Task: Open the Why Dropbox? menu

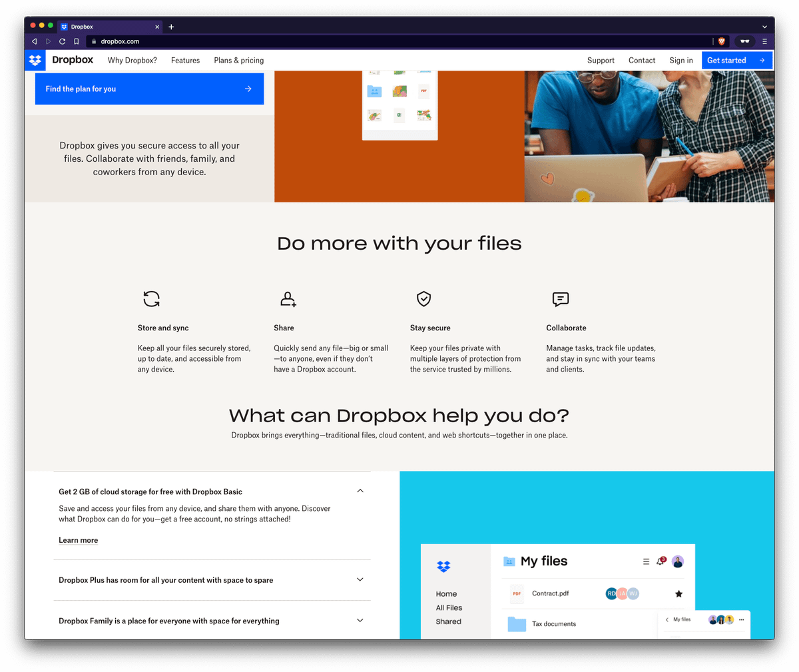Action: tap(133, 60)
